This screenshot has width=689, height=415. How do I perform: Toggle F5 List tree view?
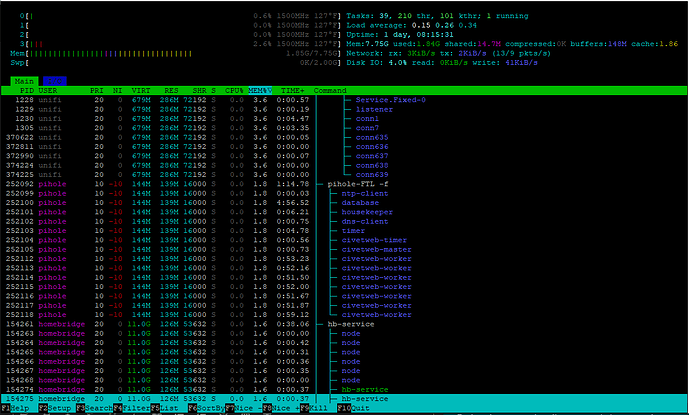click(166, 408)
